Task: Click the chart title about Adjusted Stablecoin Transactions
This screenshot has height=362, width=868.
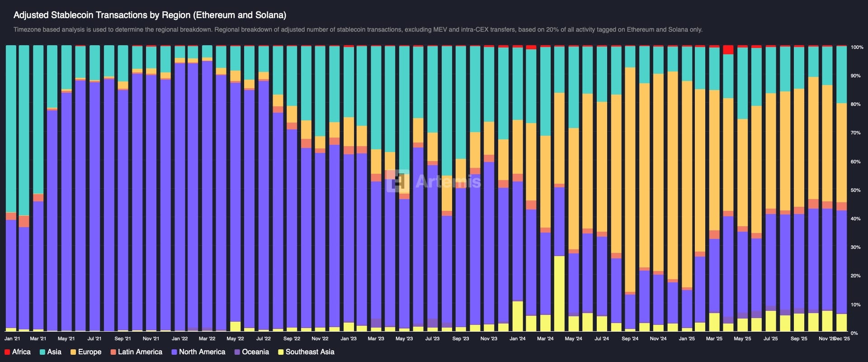Action: click(x=150, y=15)
